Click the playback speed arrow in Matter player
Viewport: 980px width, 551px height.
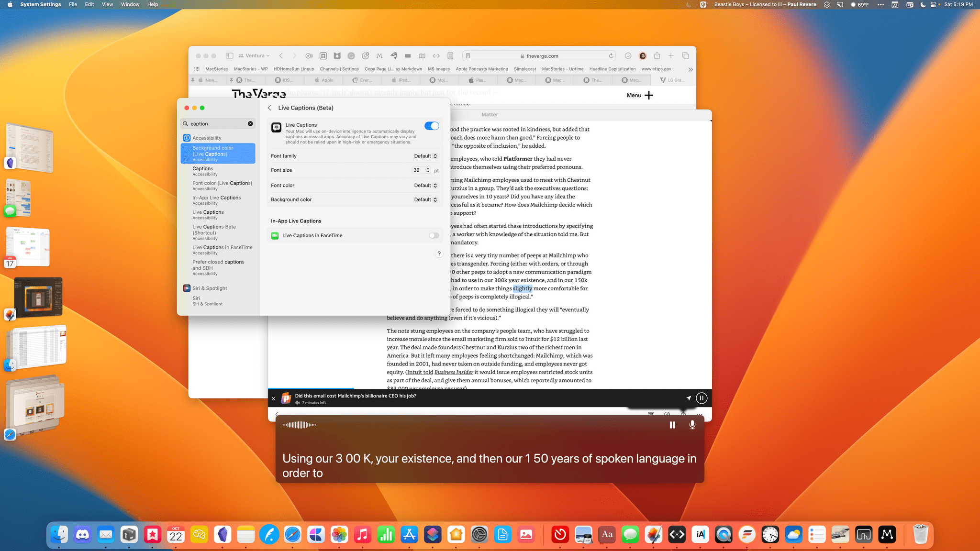[689, 398]
